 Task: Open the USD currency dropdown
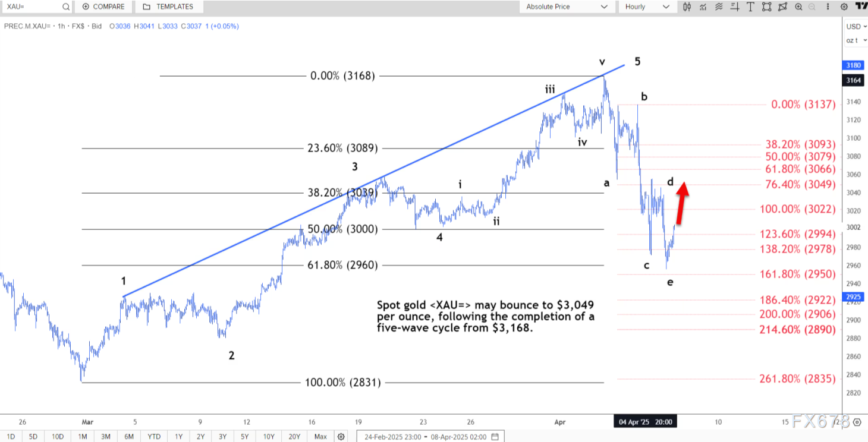pos(856,26)
